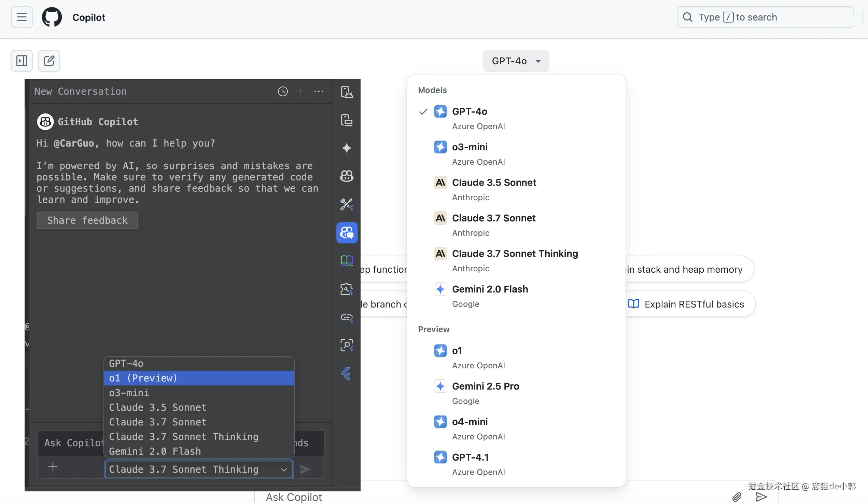Focus the Type / to search field
This screenshot has width=868, height=503.
765,17
